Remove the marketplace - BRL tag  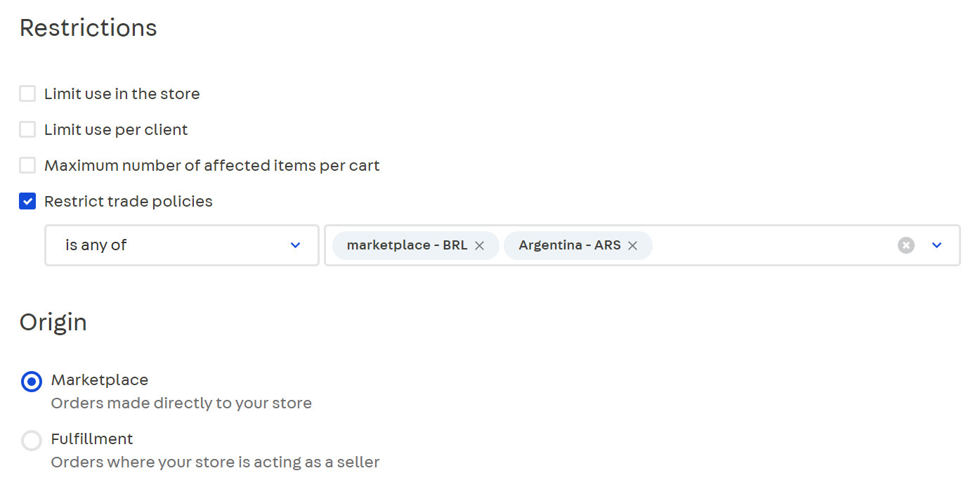pos(480,245)
